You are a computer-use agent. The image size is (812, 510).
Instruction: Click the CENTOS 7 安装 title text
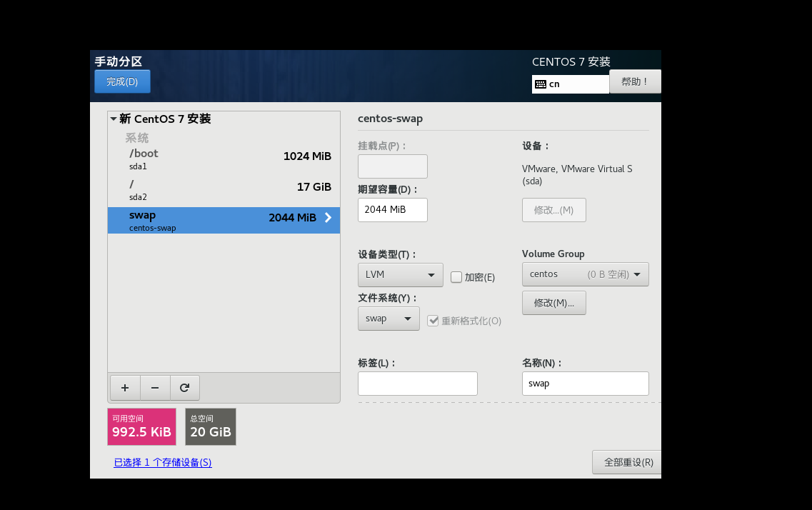click(571, 61)
